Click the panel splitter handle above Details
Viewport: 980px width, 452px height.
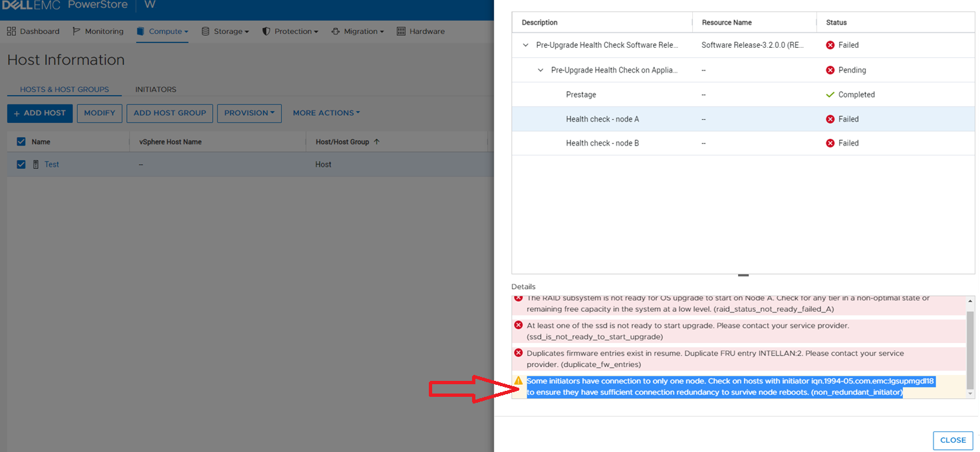point(743,275)
